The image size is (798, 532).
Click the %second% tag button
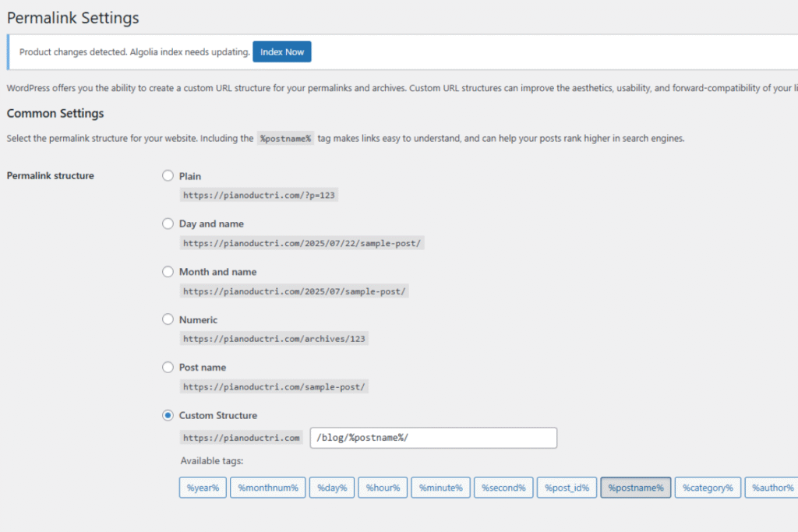click(503, 488)
